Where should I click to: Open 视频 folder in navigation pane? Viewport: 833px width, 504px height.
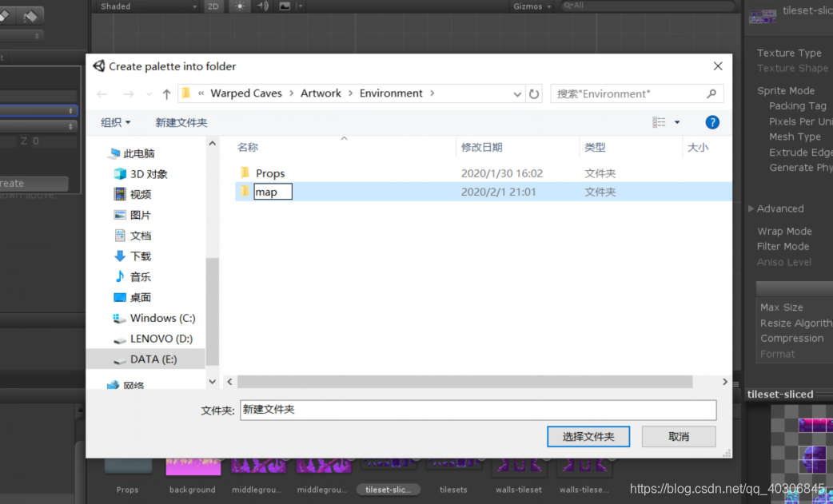click(x=133, y=194)
